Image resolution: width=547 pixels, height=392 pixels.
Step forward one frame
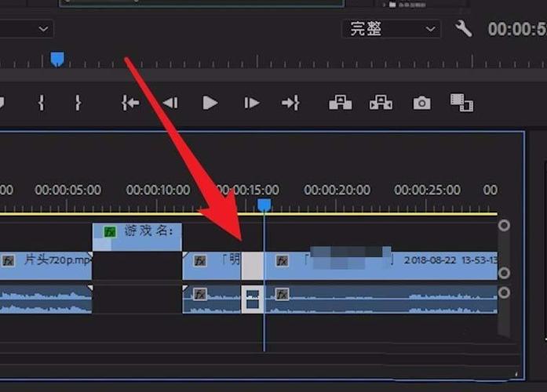(x=251, y=103)
